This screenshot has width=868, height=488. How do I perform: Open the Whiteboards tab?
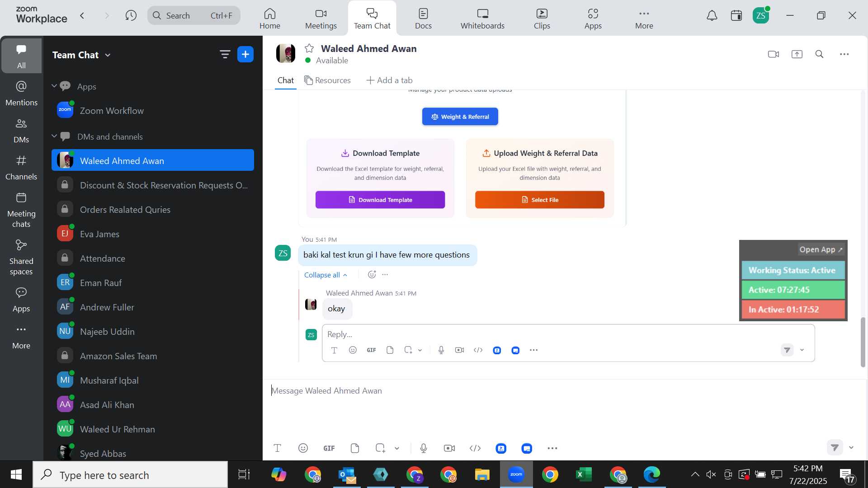[482, 19]
